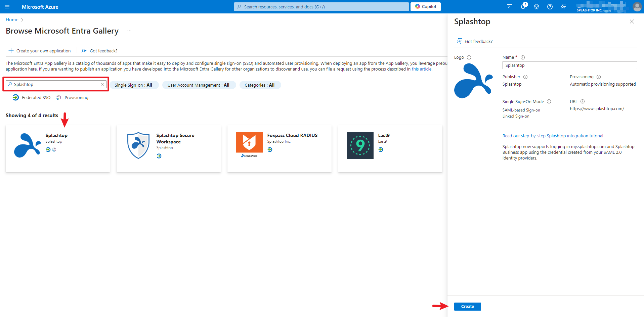Viewport: 644px width, 317px height.
Task: Click 'Automatic provisioning supported' text
Action: pyautogui.click(x=603, y=84)
